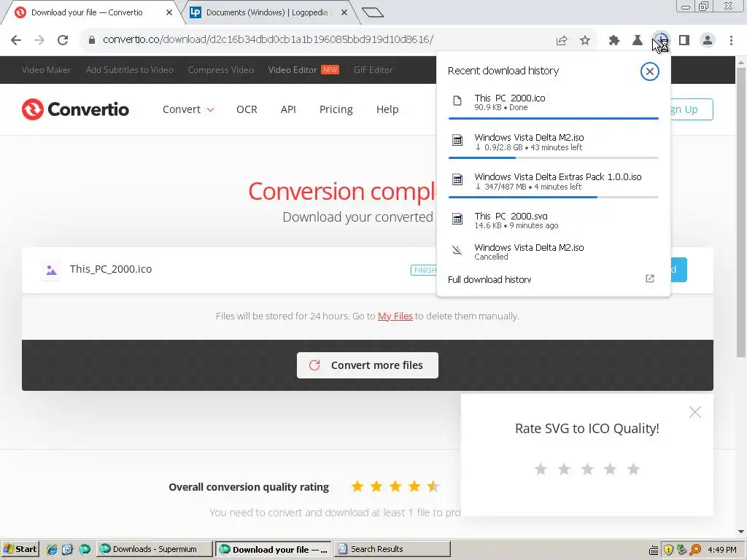Rate conversion three stars
The height and width of the screenshot is (560, 747).
pyautogui.click(x=587, y=469)
